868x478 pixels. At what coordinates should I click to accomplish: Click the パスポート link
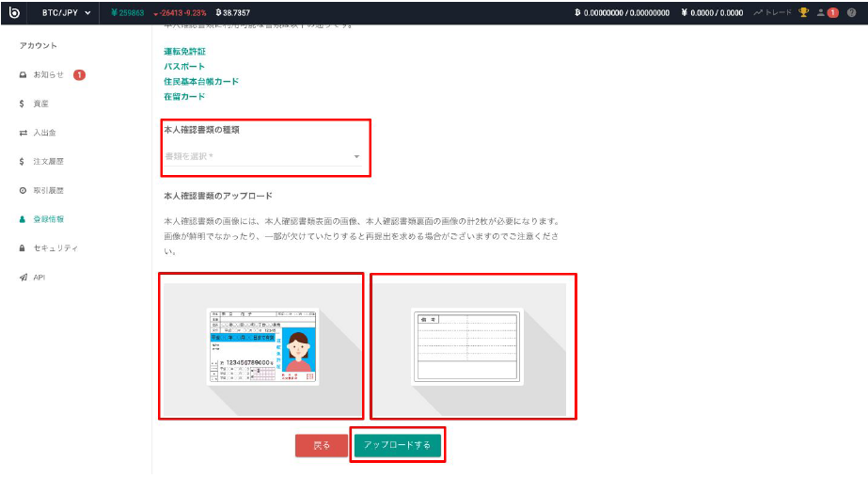click(x=184, y=67)
